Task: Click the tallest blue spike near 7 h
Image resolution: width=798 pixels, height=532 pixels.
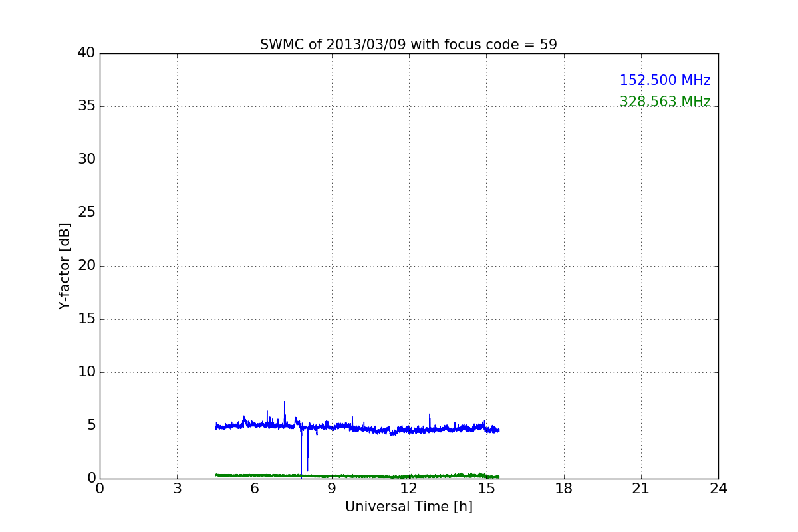Action: click(285, 412)
